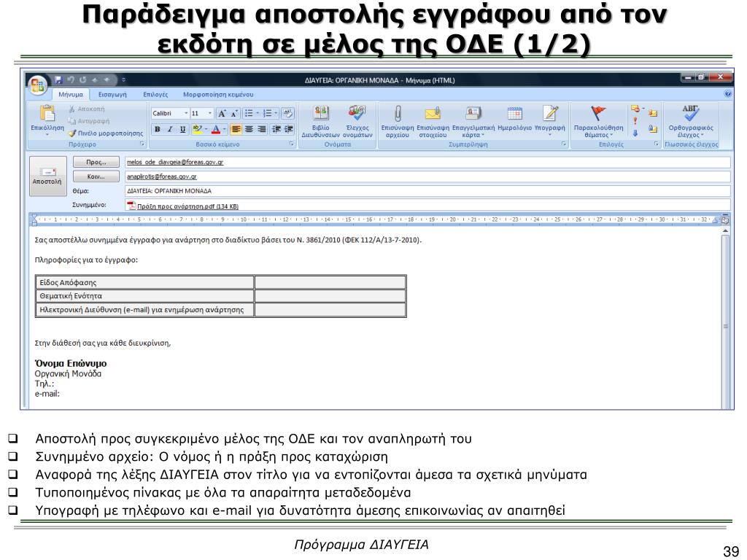Toggle bulleted list
This screenshot has height=560, width=747.
click(x=249, y=113)
